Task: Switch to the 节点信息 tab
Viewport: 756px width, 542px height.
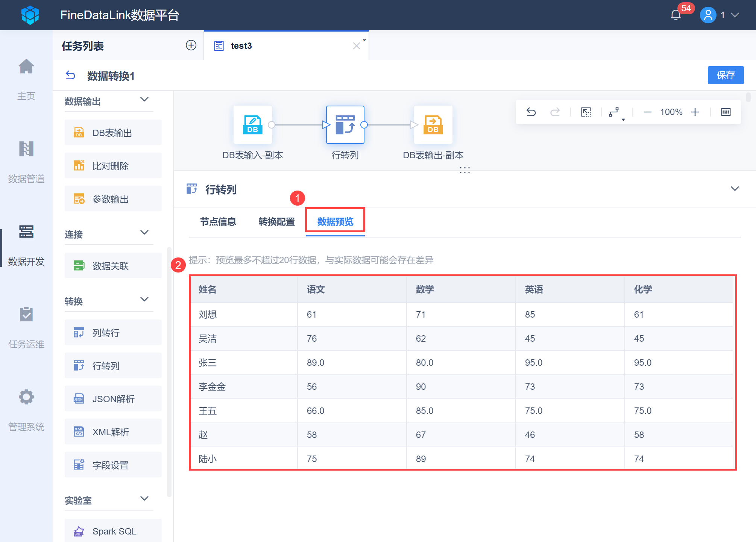Action: (218, 222)
